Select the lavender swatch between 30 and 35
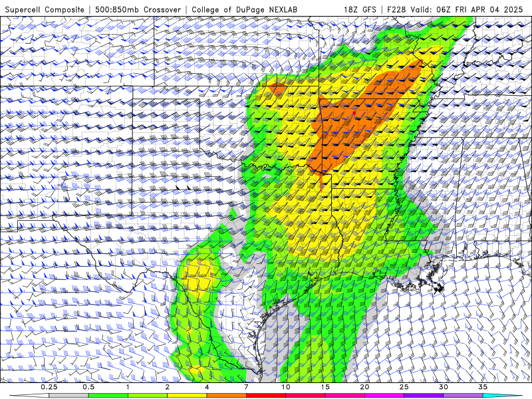The width and height of the screenshot is (532, 399). pos(463,396)
